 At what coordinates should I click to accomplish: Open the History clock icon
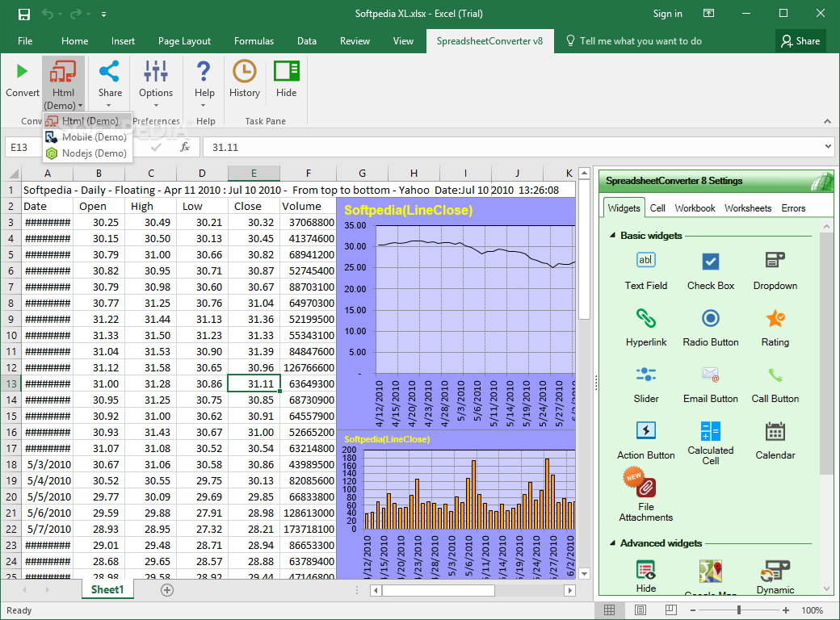pyautogui.click(x=244, y=71)
